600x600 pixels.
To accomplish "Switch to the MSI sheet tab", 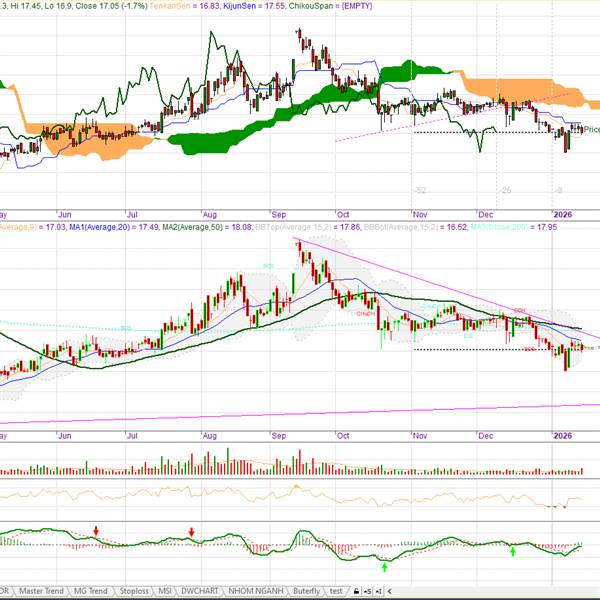I will point(165,591).
